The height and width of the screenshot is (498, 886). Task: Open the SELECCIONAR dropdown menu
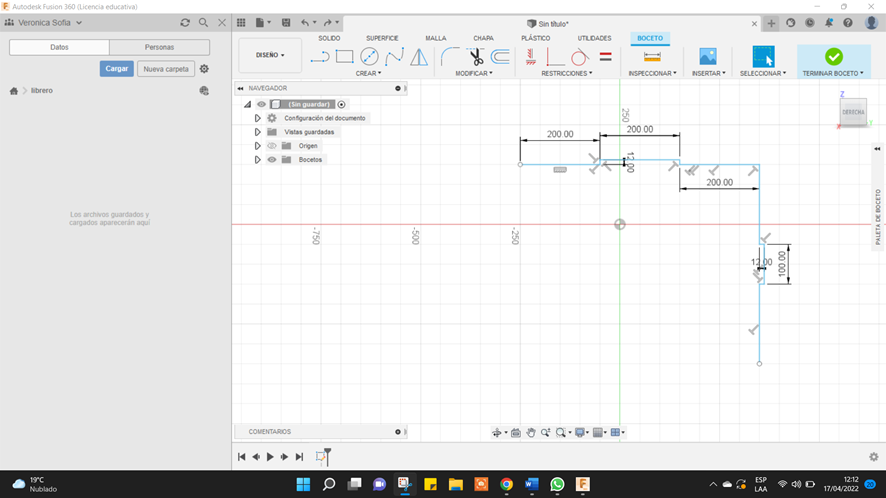tap(763, 73)
